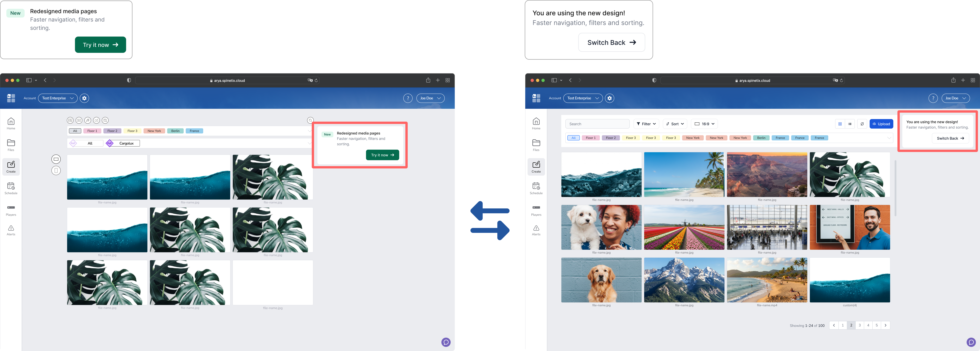Go to Files in the right window sidebar
This screenshot has width=980, height=351.
point(536,145)
